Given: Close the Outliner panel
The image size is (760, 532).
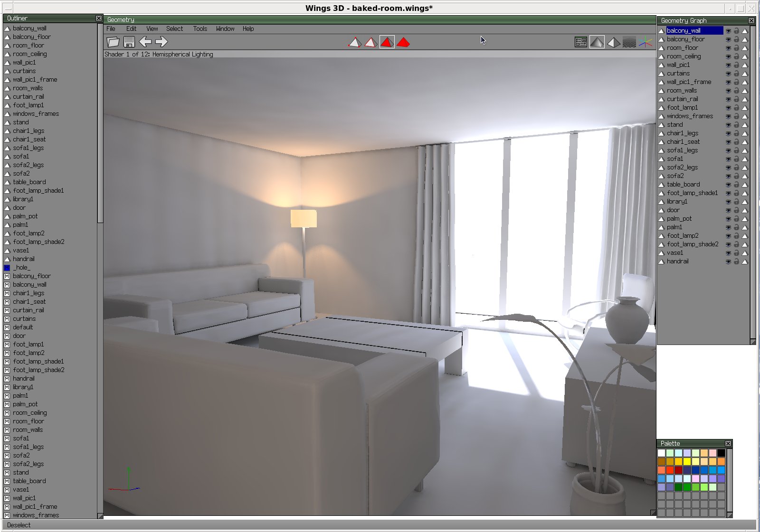Looking at the screenshot, I should pos(99,18).
